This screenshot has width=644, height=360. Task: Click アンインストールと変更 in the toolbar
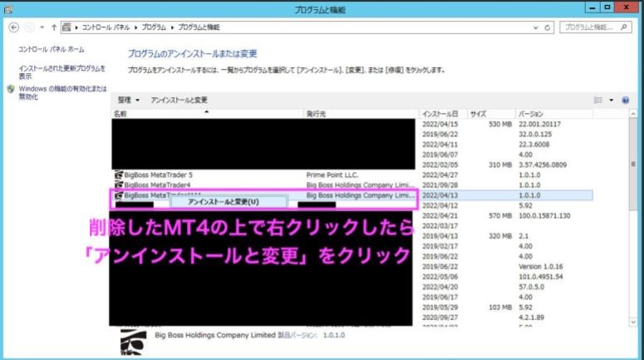(x=179, y=100)
